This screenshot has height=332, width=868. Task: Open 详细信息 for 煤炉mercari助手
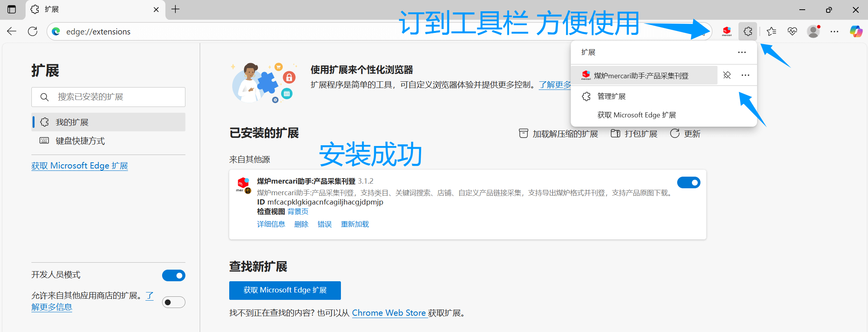point(271,224)
